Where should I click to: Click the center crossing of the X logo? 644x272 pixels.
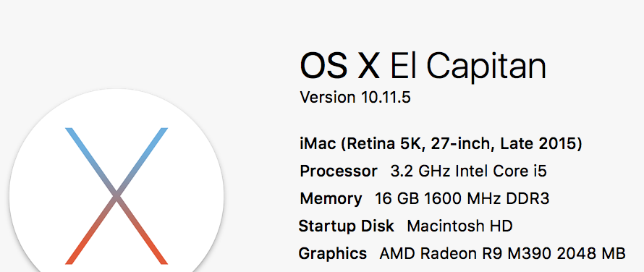click(116, 196)
